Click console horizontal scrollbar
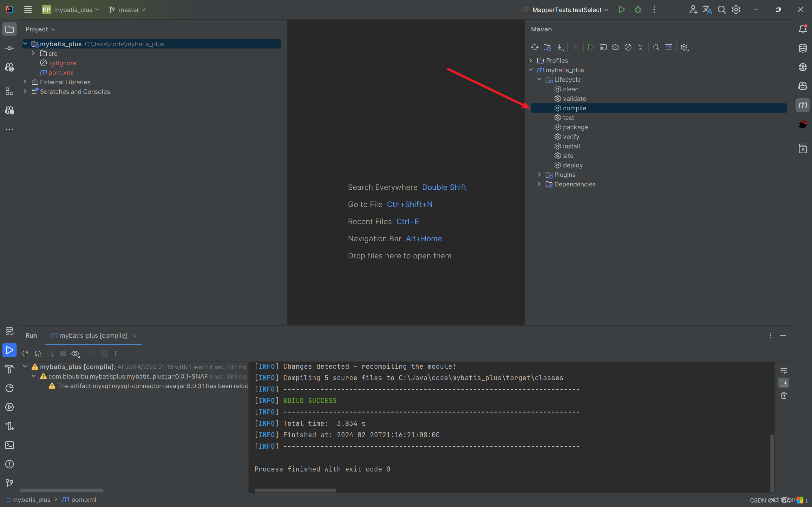 click(295, 490)
